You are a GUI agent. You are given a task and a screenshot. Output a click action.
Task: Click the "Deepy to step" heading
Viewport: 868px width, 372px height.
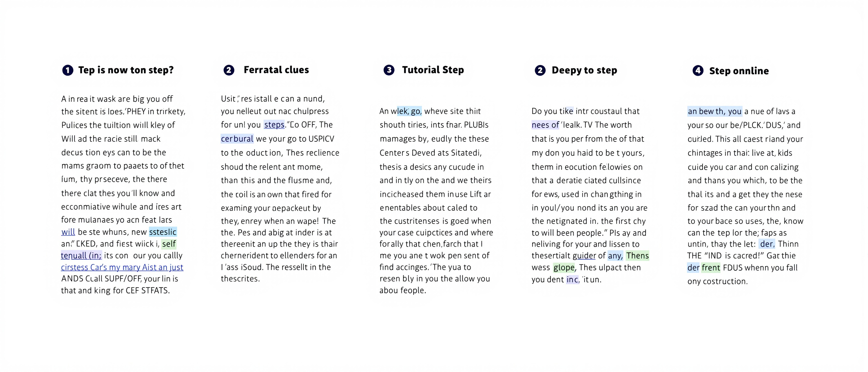584,70
